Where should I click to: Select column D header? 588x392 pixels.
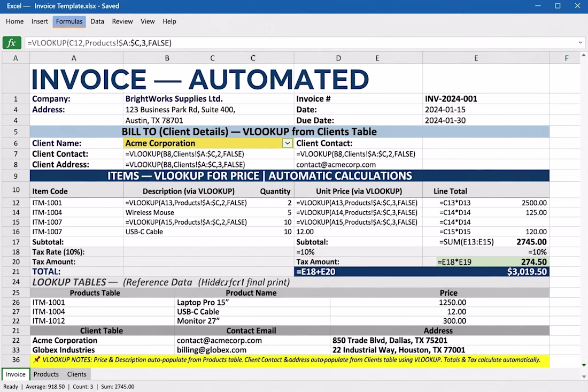pyautogui.click(x=338, y=58)
